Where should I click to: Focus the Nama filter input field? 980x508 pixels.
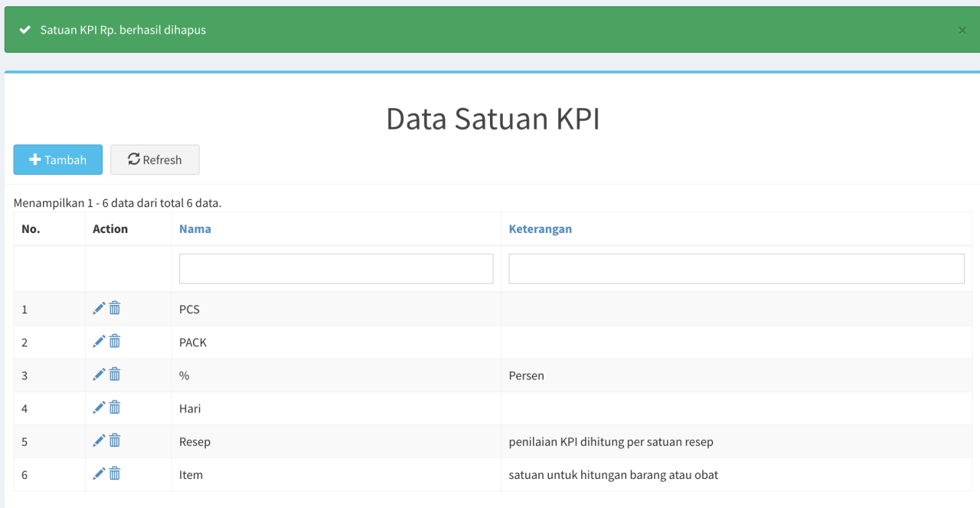336,269
